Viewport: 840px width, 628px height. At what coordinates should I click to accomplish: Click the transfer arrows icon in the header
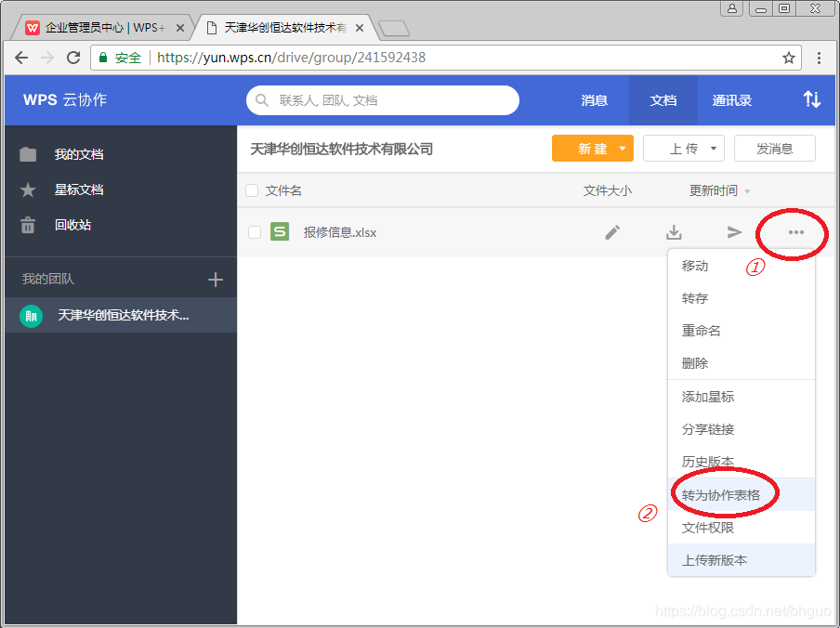point(811,99)
